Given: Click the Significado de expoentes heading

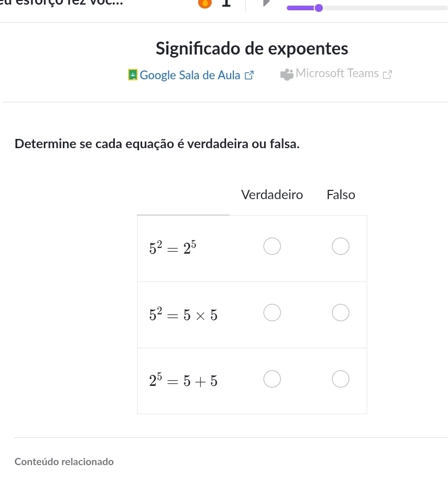Looking at the screenshot, I should click(x=252, y=49).
